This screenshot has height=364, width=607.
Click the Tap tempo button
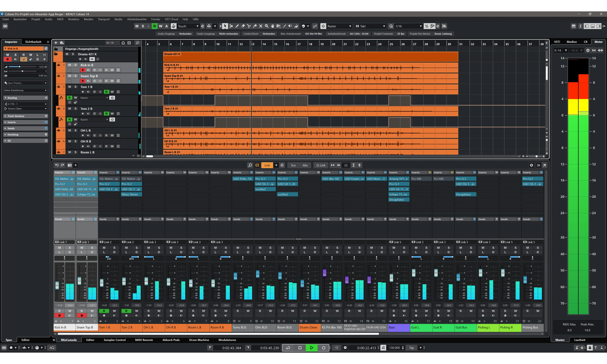[x=411, y=348]
